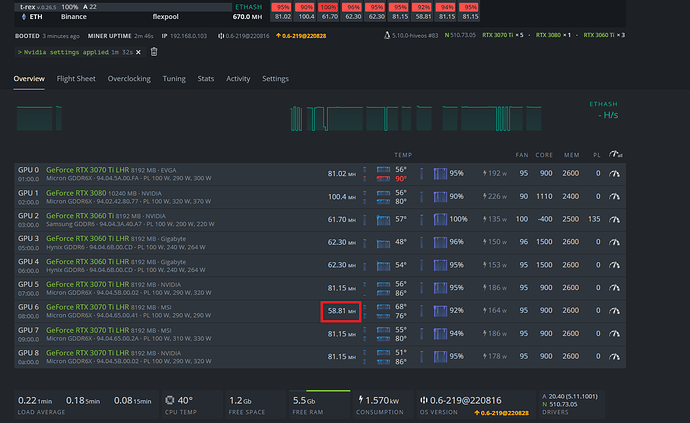Click the 226 w power value of GPU 1
The height and width of the screenshot is (423, 690).
(x=495, y=196)
